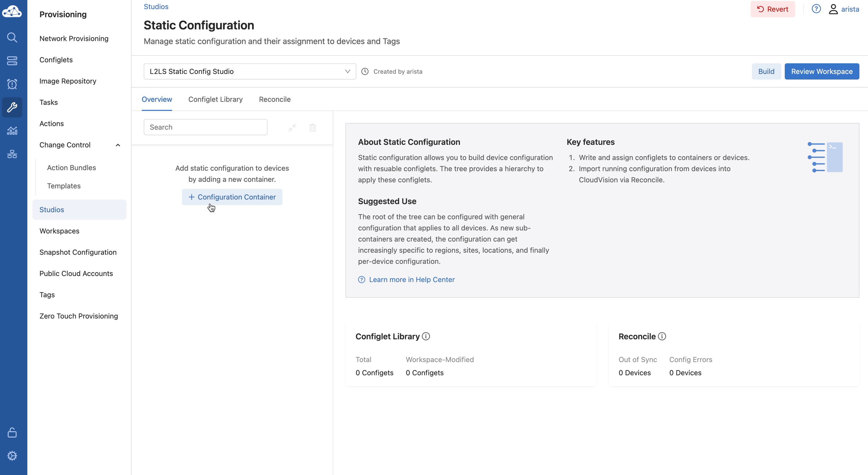The height and width of the screenshot is (475, 868).
Task: Open the help question mark icon
Action: pos(816,9)
